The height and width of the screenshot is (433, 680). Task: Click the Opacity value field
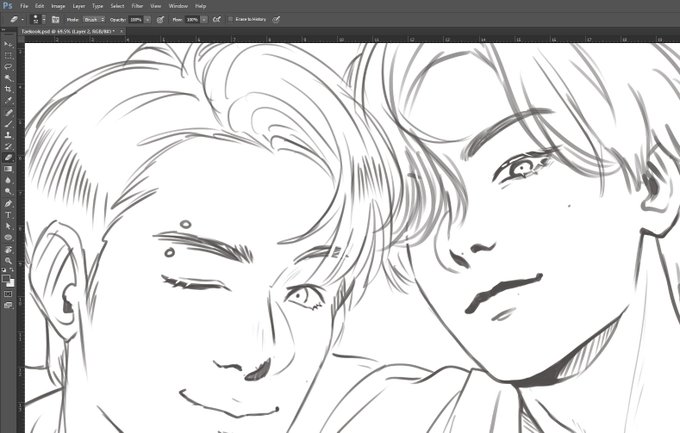coord(136,20)
